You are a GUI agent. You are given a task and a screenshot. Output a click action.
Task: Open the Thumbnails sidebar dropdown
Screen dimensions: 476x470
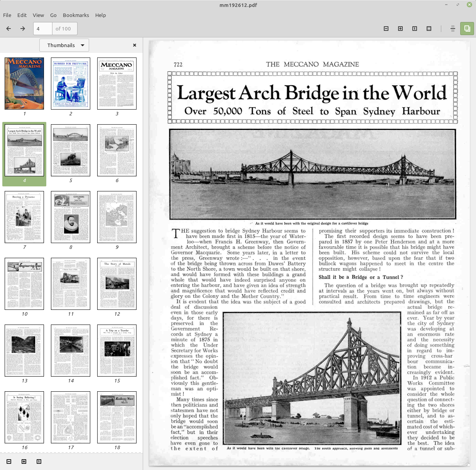64,45
